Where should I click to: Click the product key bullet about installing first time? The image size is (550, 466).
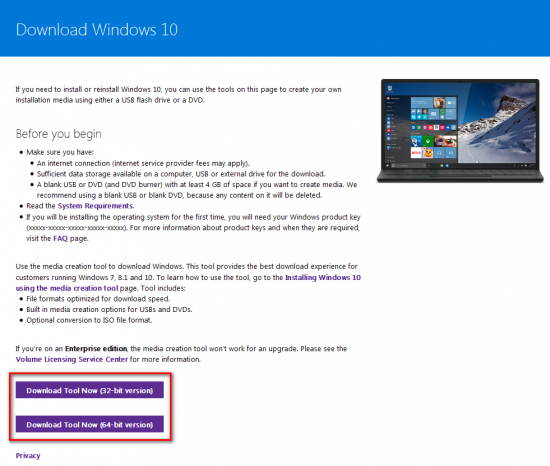tap(193, 228)
